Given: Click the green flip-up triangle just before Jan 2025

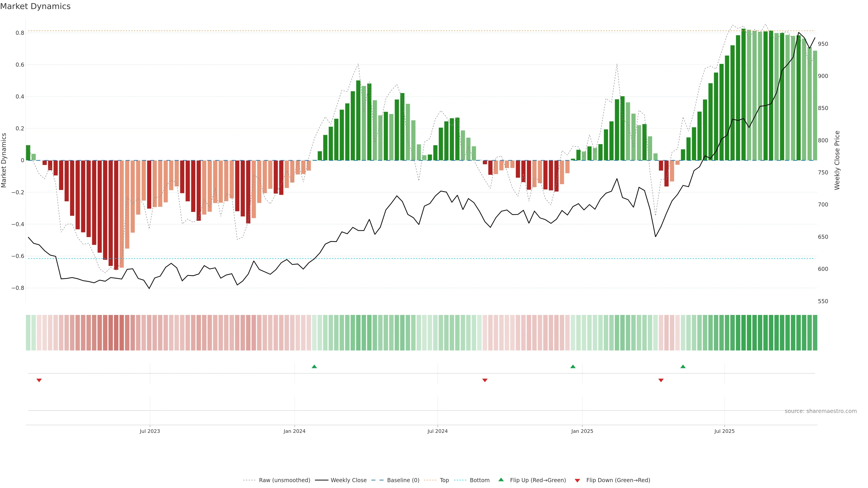Looking at the screenshot, I should [x=573, y=366].
